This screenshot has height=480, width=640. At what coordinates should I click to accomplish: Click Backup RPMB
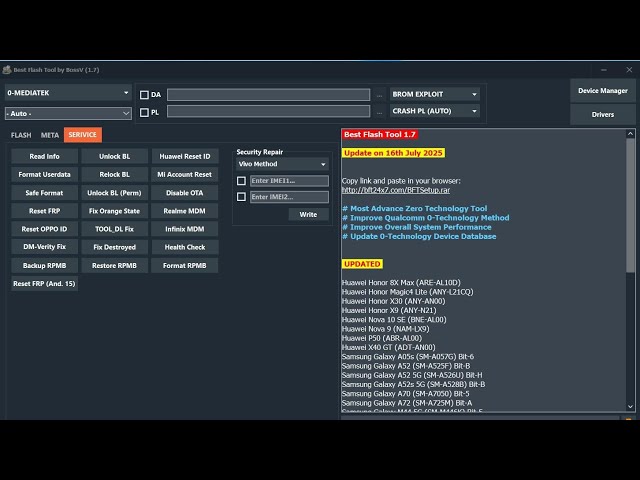coord(44,265)
